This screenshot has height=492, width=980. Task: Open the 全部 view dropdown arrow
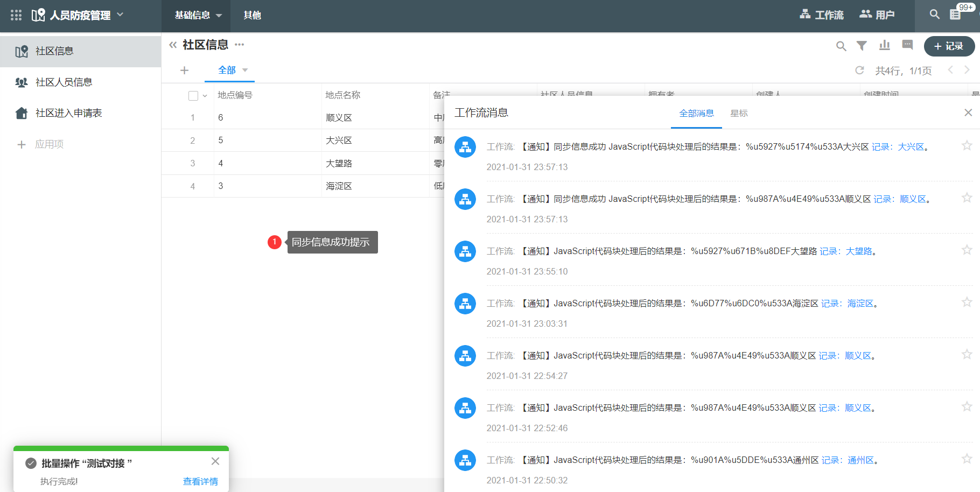click(245, 70)
